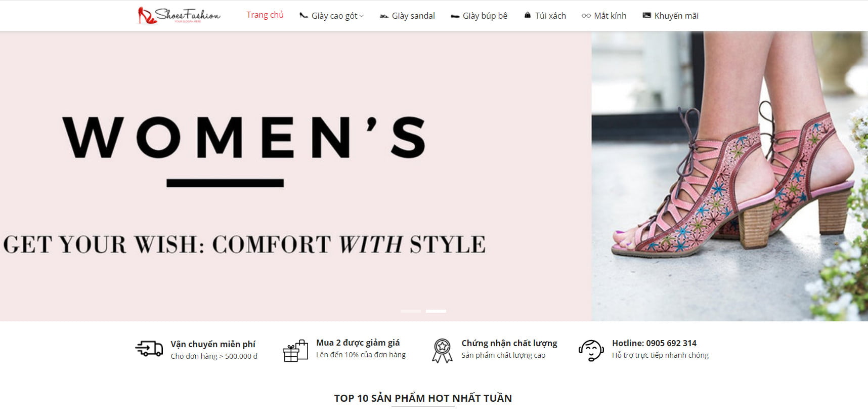Click the sandal icon beside Giày sandal
Viewport: 868px width, 418px height.
[384, 16]
